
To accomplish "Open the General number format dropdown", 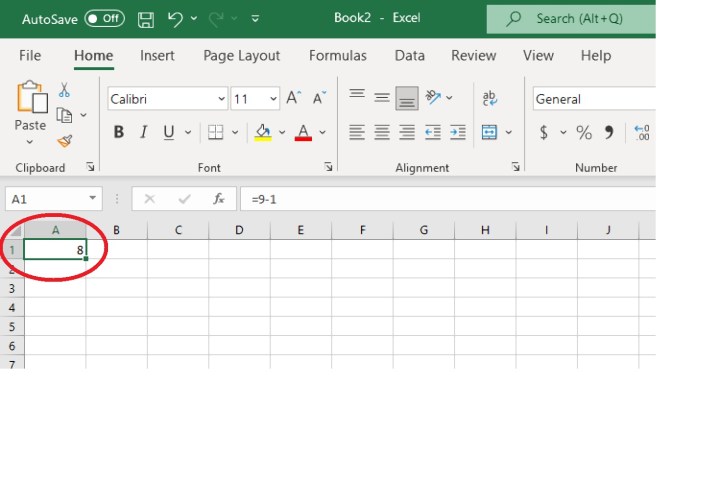I will pyautogui.click(x=592, y=99).
